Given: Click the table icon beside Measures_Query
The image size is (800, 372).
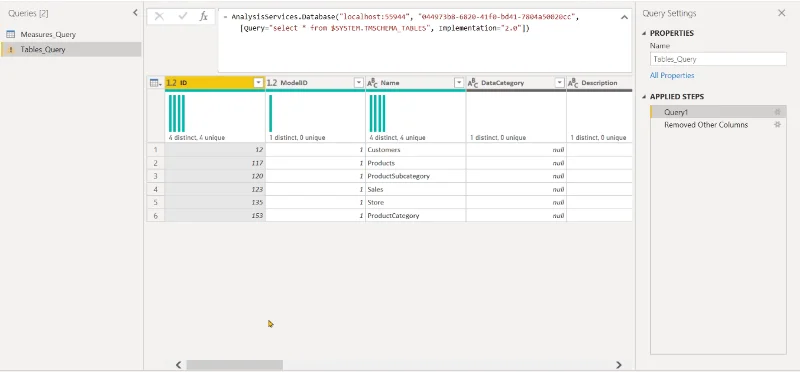Looking at the screenshot, I should tap(10, 35).
